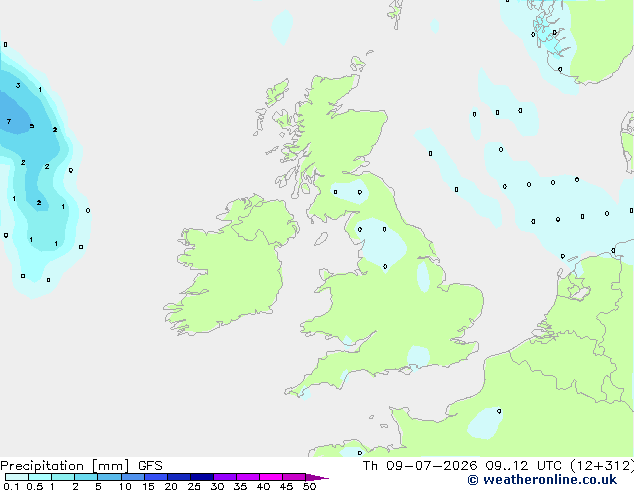Click the 40–45 mm magenta legend swatch
Image resolution: width=634 pixels, height=490 pixels.
click(x=271, y=477)
